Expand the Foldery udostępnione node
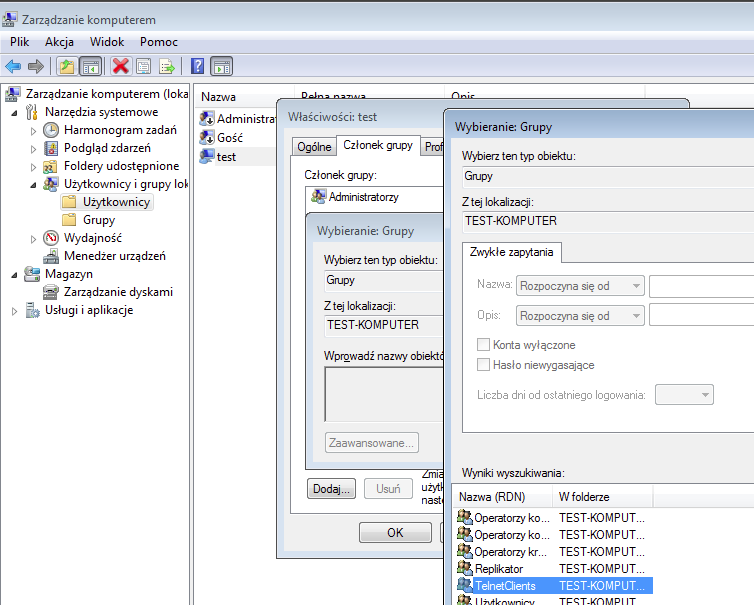This screenshot has height=605, width=754. tap(33, 167)
